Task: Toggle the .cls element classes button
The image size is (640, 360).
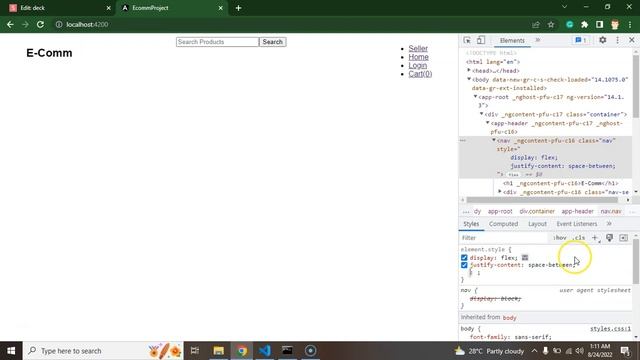Action: [x=578, y=238]
